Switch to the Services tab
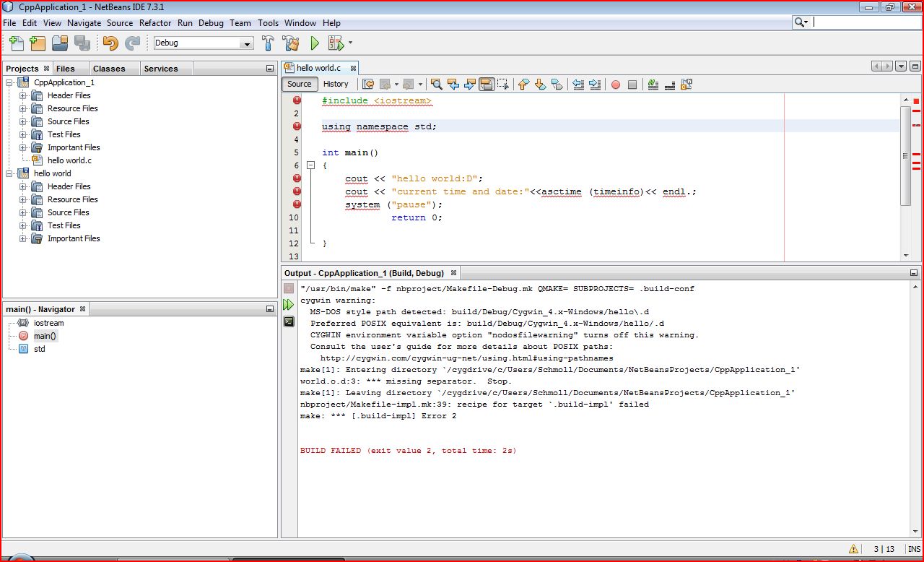Image resolution: width=924 pixels, height=562 pixels. pos(161,69)
